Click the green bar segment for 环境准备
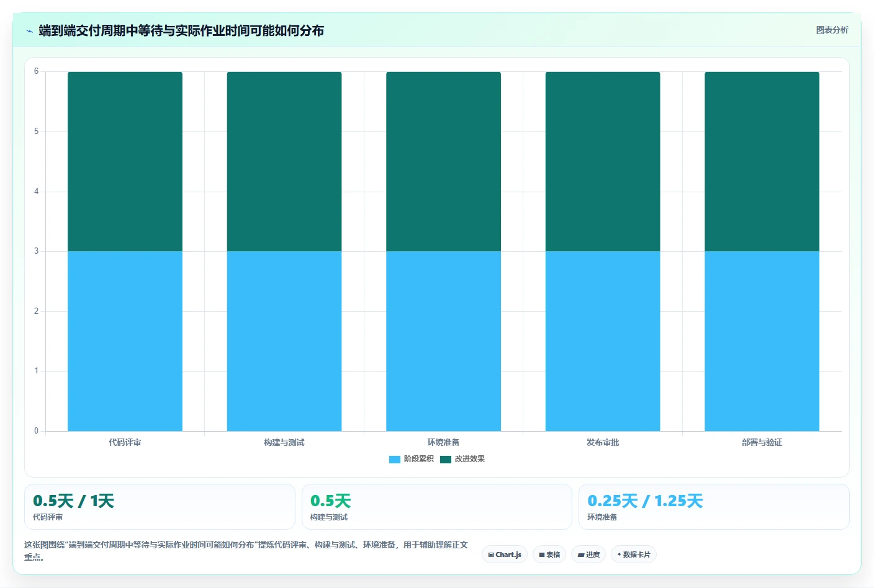The height and width of the screenshot is (588, 874). (443, 161)
